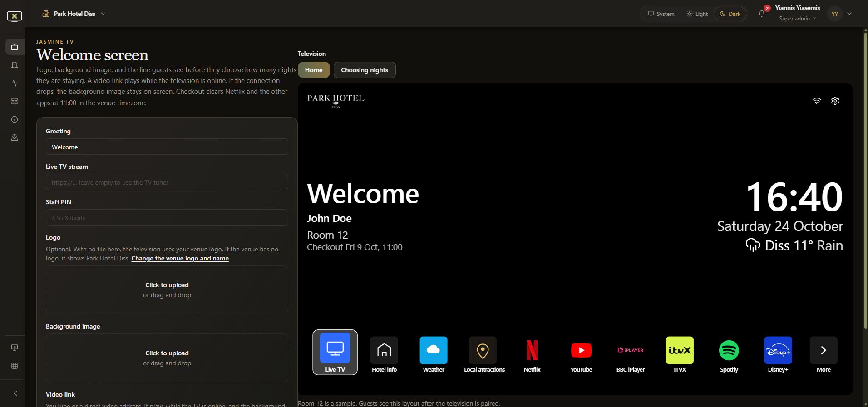The image size is (868, 407).
Task: Focus the Staff PIN input field
Action: point(167,217)
